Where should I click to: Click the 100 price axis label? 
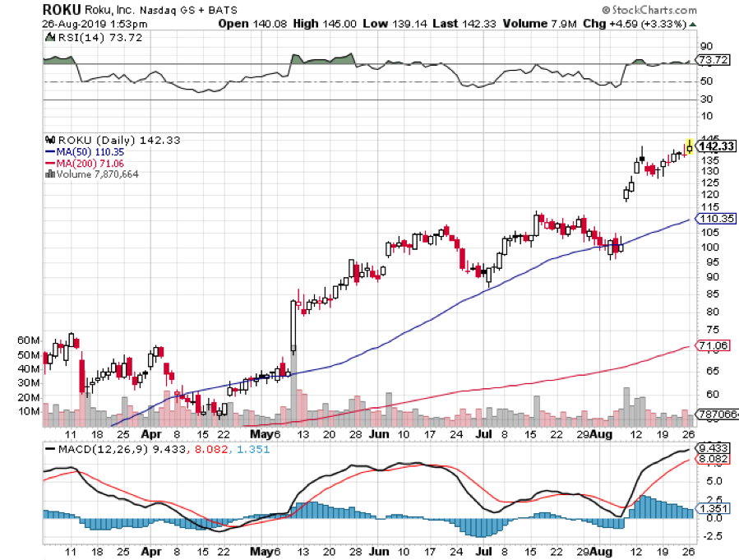(x=709, y=248)
